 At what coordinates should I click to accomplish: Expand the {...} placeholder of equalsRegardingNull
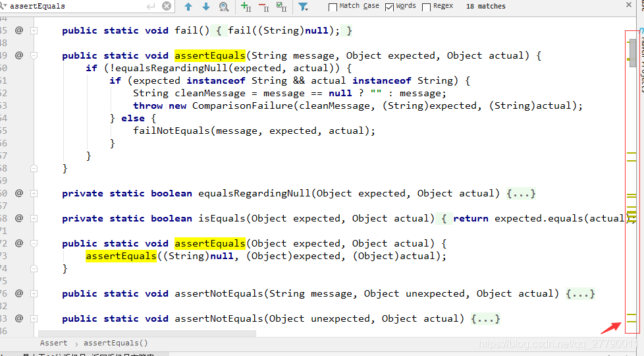tap(522, 193)
